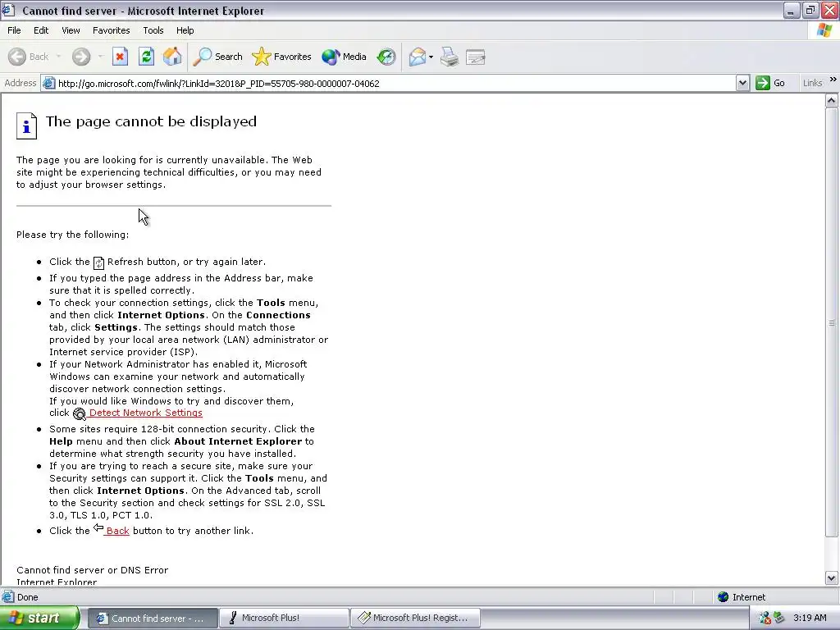Close the Internet Explorer window
This screenshot has width=840, height=630.
pos(830,10)
